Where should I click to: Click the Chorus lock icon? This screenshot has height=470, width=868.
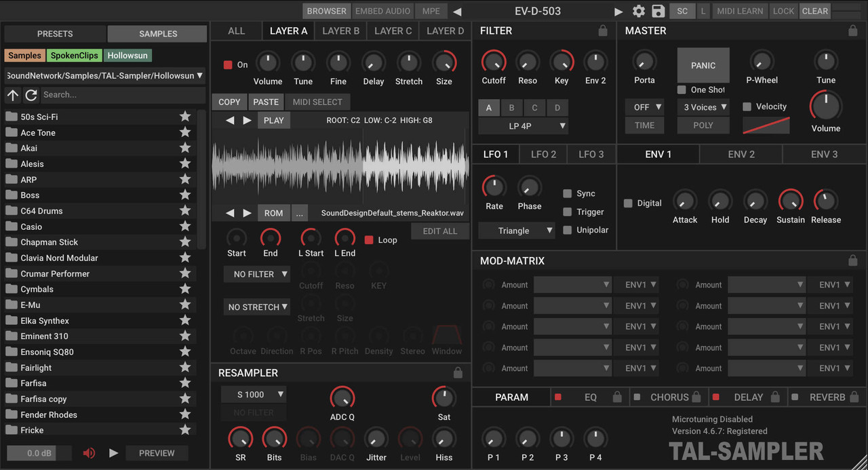tap(696, 397)
